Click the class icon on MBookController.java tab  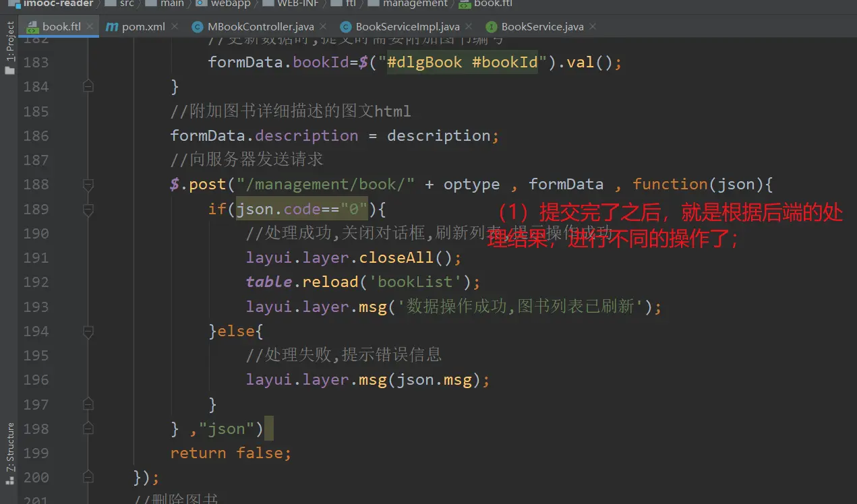point(198,27)
